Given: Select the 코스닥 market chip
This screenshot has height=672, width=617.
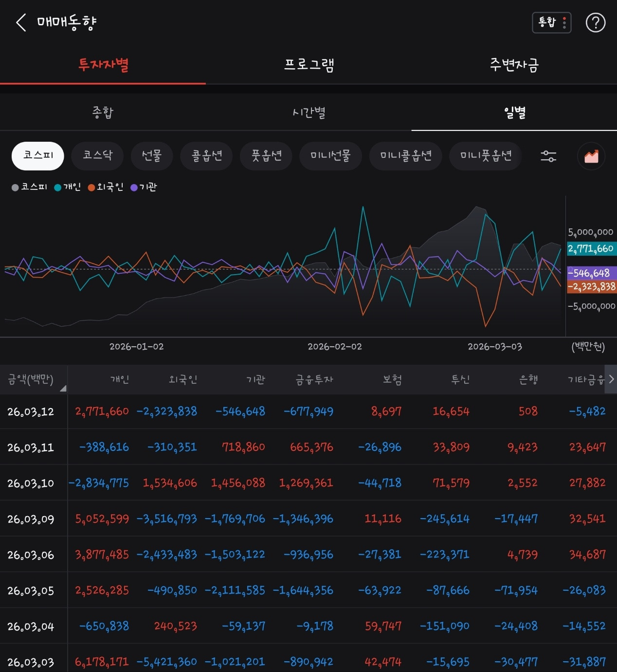Looking at the screenshot, I should pos(97,156).
